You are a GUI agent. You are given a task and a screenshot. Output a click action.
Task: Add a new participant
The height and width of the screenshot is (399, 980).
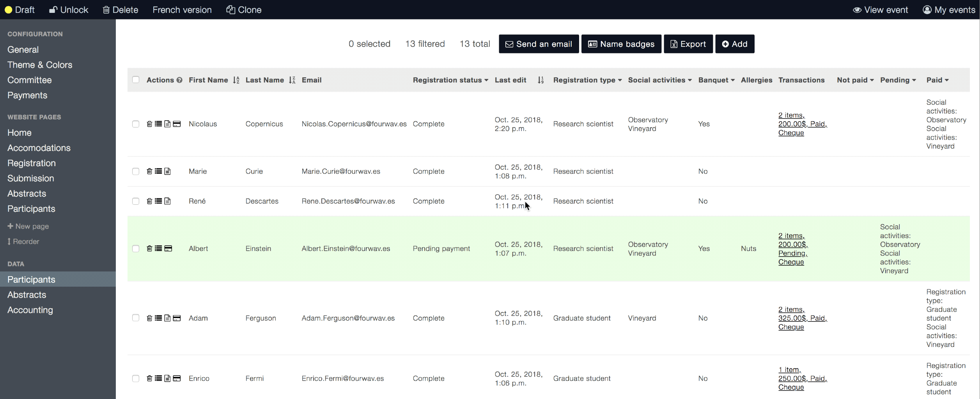pyautogui.click(x=735, y=44)
